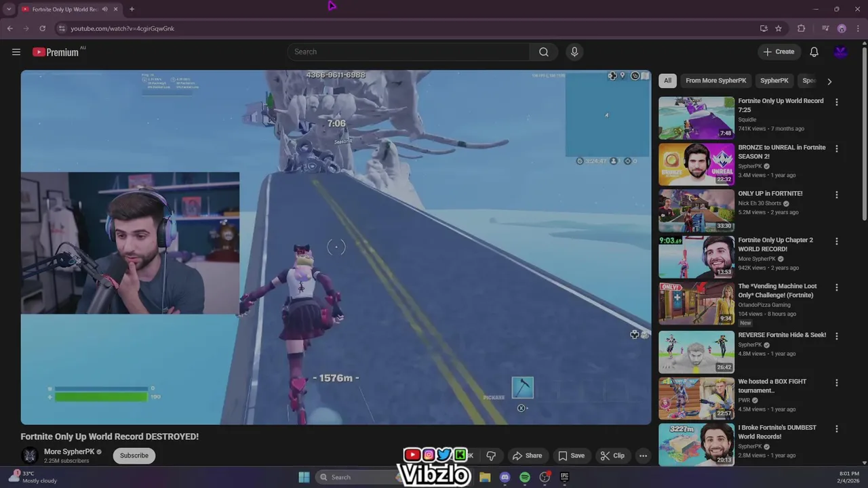Viewport: 868px width, 488px height.
Task: Create a Clip of the video
Action: (612, 455)
